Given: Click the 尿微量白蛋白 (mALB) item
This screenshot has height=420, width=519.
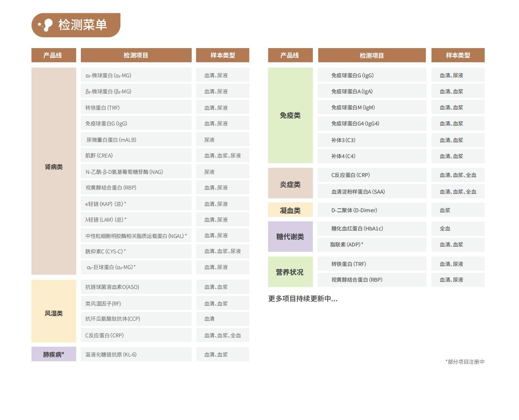Looking at the screenshot, I should [111, 140].
